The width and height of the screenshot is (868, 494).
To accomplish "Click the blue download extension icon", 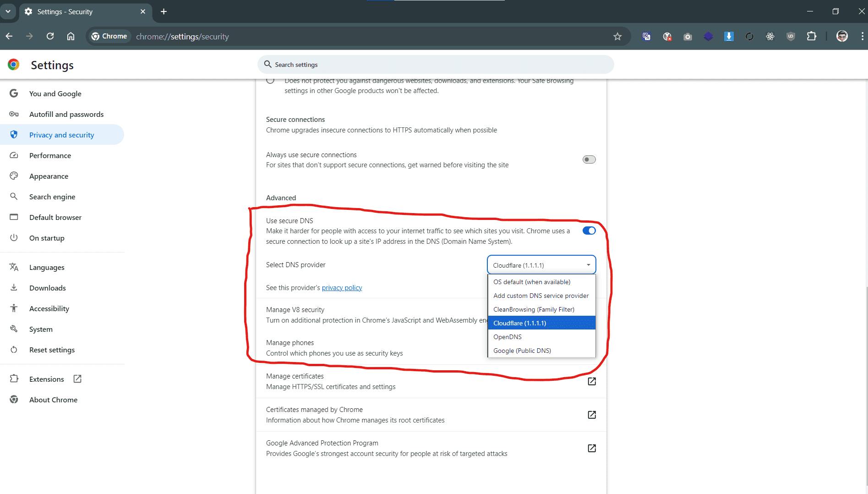I will pyautogui.click(x=729, y=36).
